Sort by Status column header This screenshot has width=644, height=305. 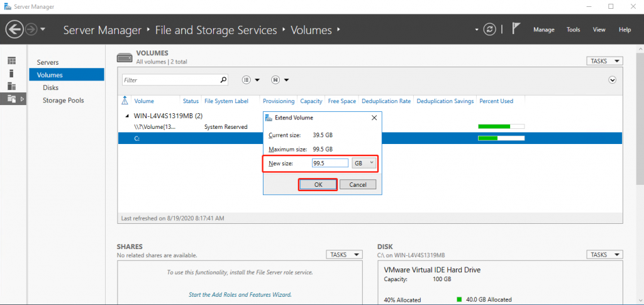point(191,101)
